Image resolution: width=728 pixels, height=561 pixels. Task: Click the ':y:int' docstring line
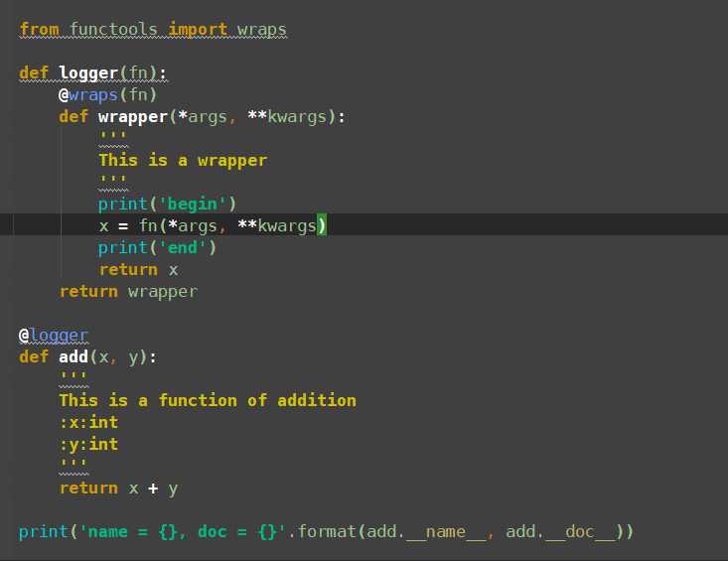coord(88,444)
